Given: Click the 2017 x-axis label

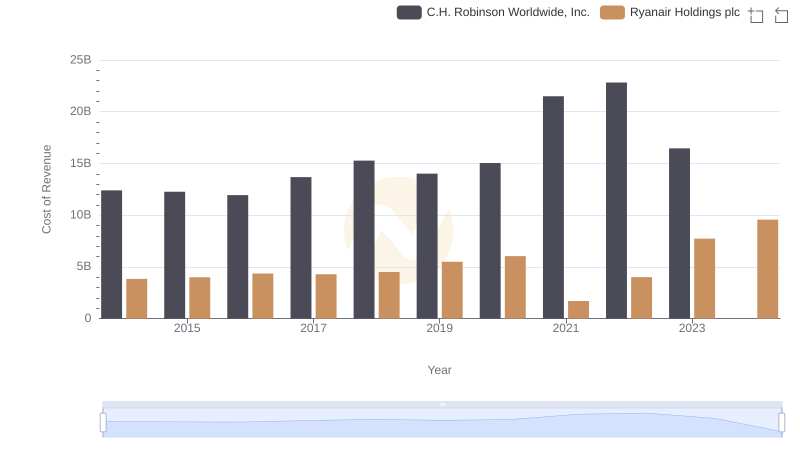Looking at the screenshot, I should coord(313,328).
